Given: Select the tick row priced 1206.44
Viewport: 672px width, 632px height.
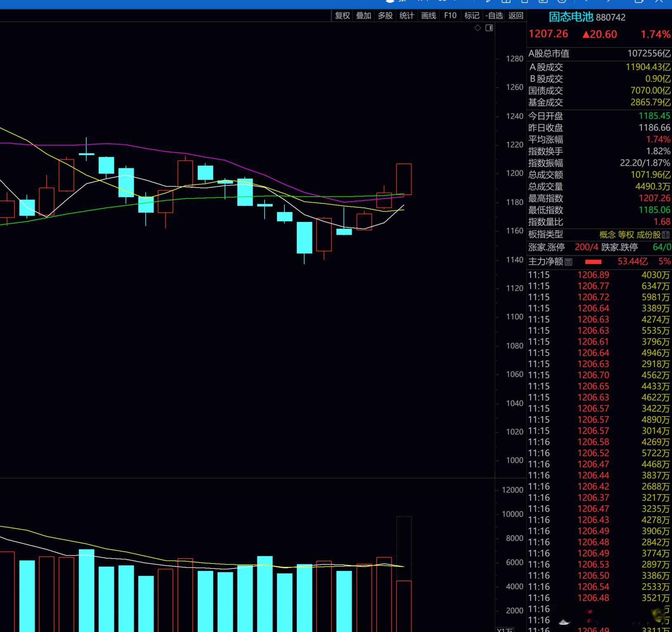Looking at the screenshot, I should coord(599,475).
